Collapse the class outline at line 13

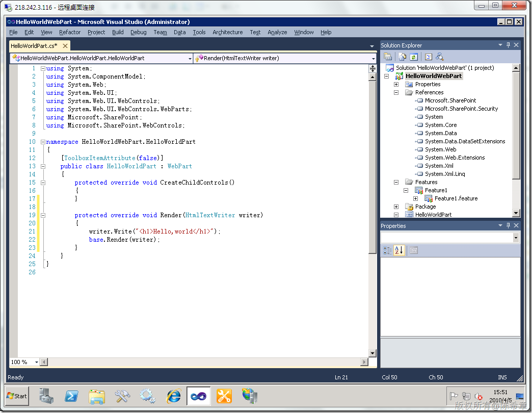(43, 166)
